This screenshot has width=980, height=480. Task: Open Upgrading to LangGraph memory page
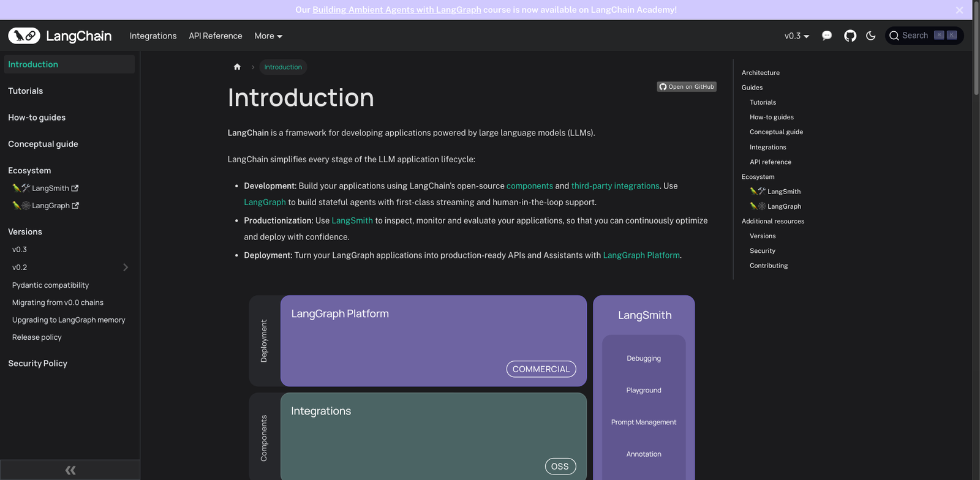click(69, 320)
